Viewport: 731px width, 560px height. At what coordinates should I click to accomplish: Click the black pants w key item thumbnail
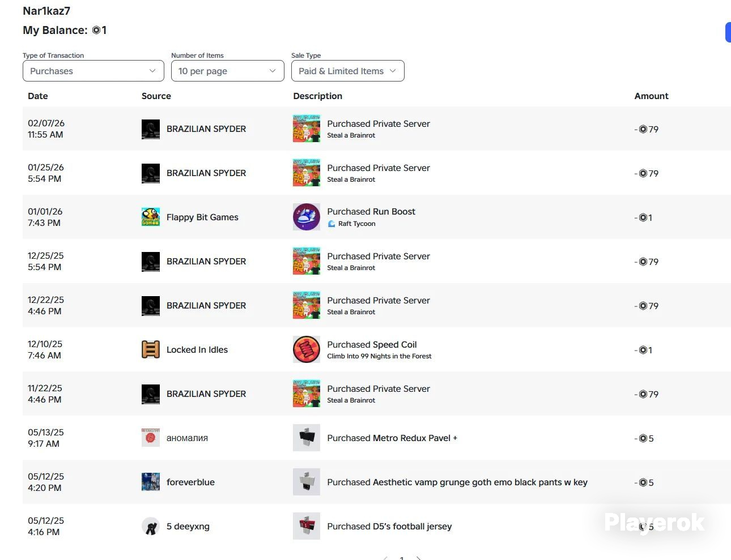tap(307, 482)
